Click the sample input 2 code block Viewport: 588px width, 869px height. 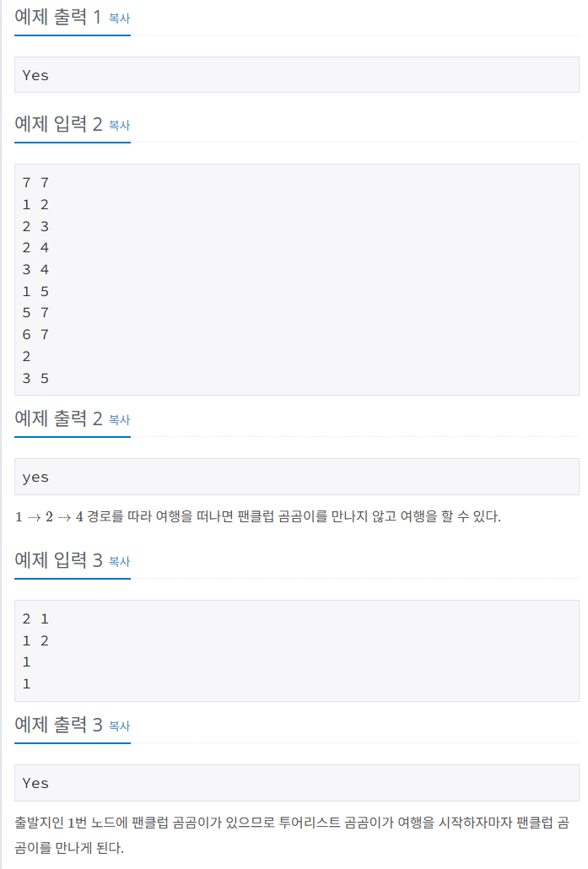coord(295,278)
